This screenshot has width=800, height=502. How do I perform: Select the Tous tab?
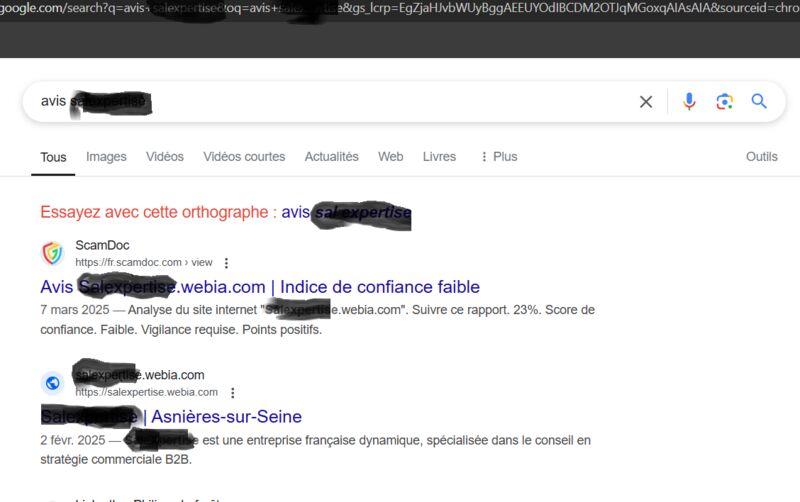pyautogui.click(x=53, y=157)
